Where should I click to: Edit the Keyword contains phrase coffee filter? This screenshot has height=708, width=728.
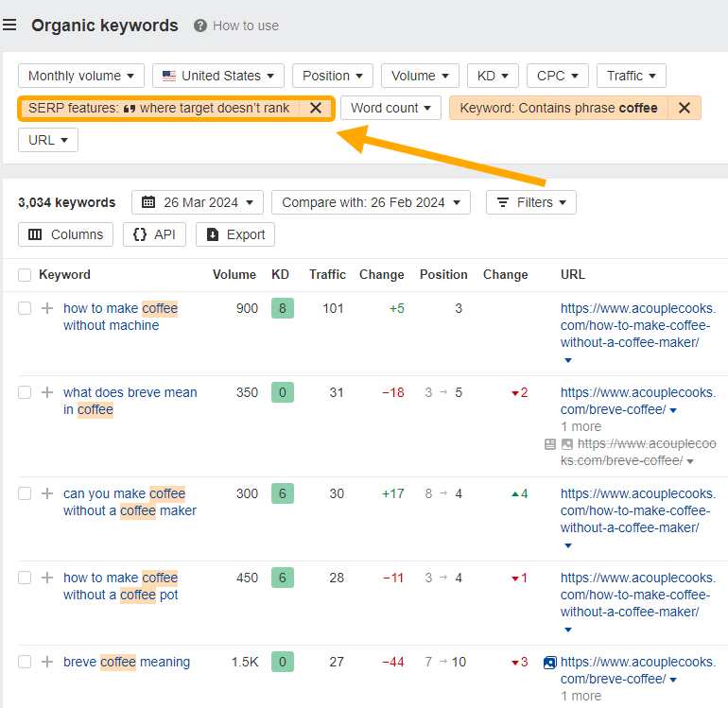(x=559, y=108)
